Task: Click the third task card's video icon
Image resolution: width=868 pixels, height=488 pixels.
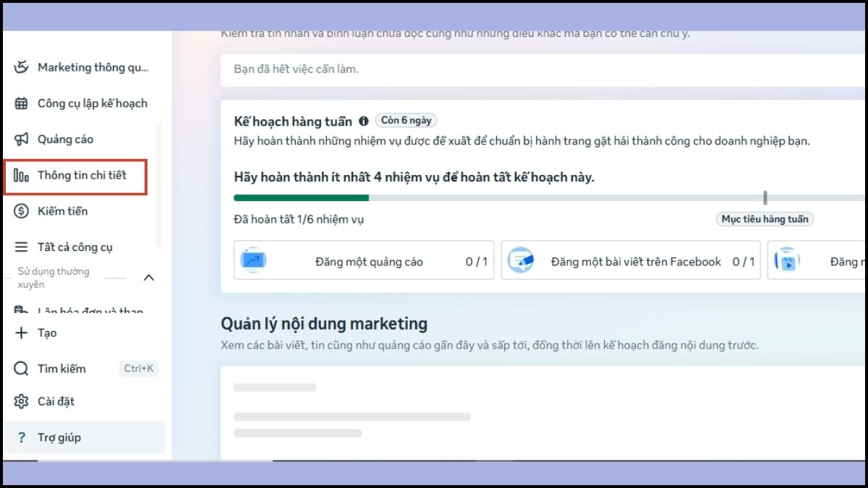Action: point(787,260)
